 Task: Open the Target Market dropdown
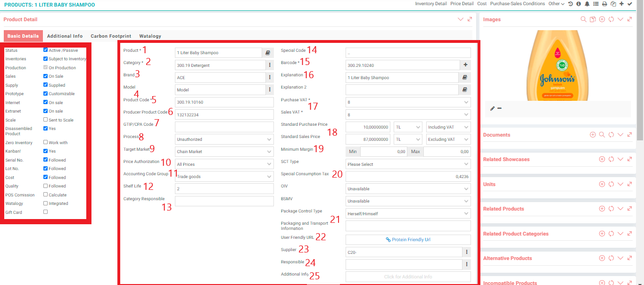[x=224, y=152]
